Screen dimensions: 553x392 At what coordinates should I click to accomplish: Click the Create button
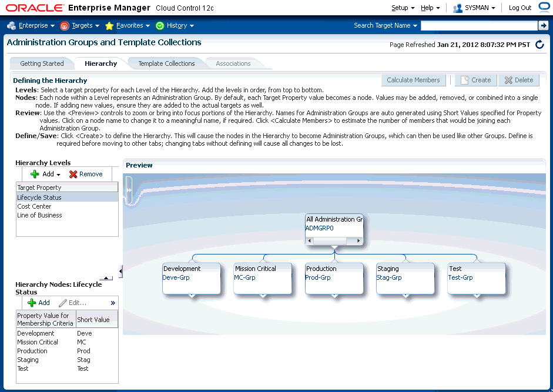(476, 80)
